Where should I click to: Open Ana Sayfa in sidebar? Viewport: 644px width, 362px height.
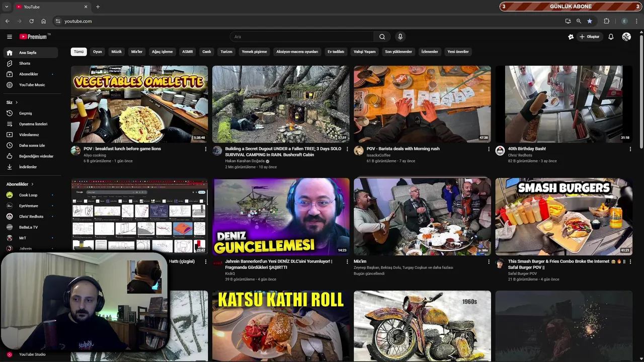(30, 53)
